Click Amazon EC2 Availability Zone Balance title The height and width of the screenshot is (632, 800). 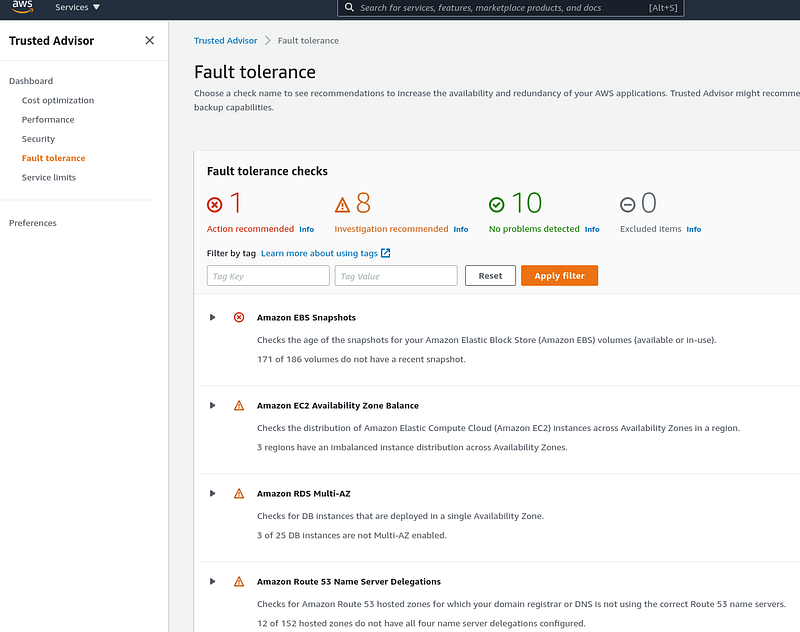(338, 406)
